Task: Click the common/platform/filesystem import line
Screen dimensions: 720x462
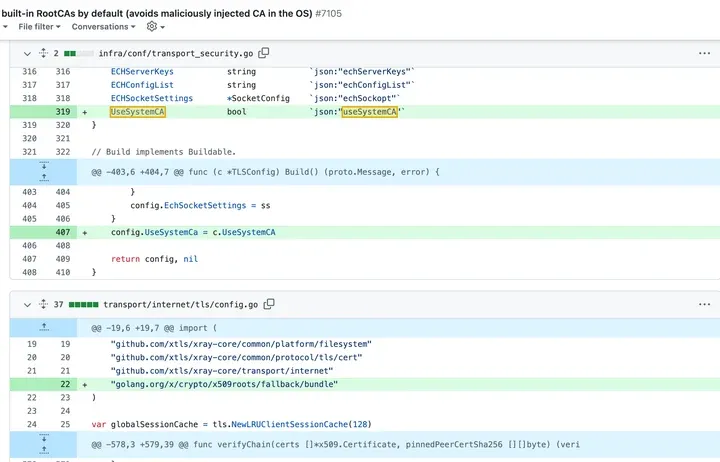Action: pyautogui.click(x=241, y=344)
